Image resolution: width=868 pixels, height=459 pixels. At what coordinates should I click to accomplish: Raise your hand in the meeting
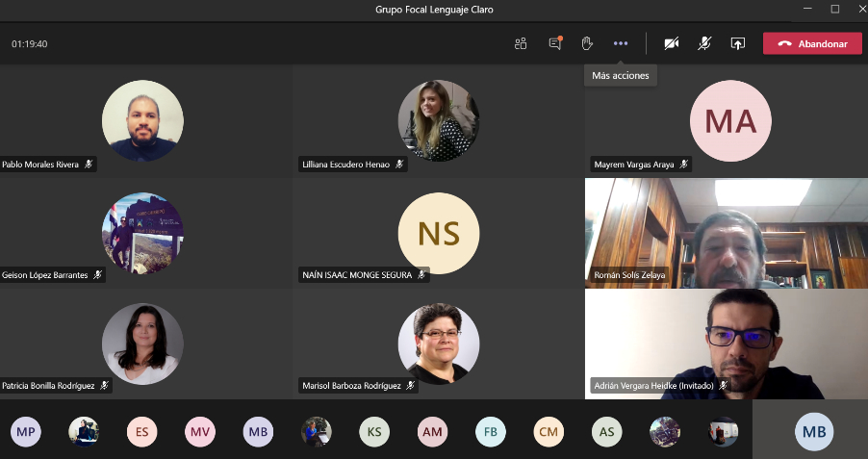(x=587, y=43)
